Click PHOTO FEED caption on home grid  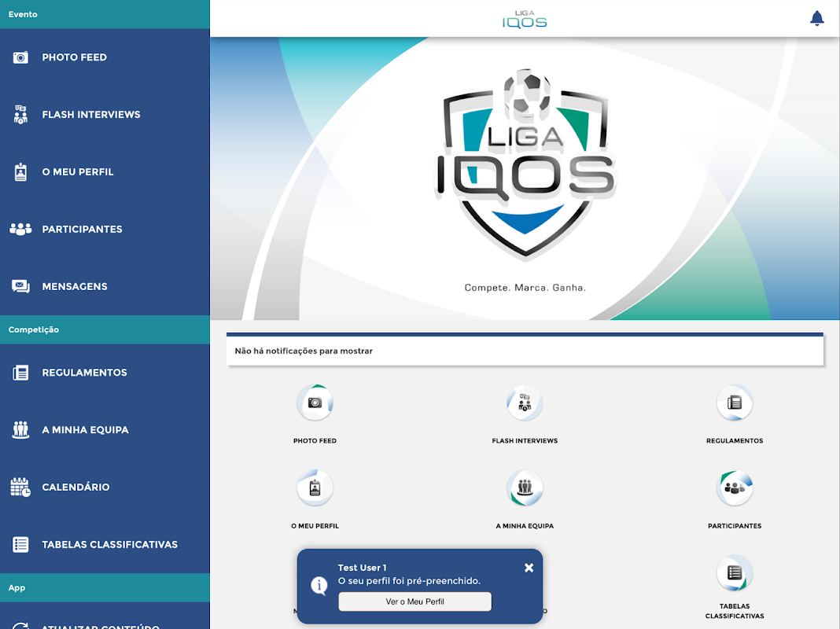[x=315, y=440]
